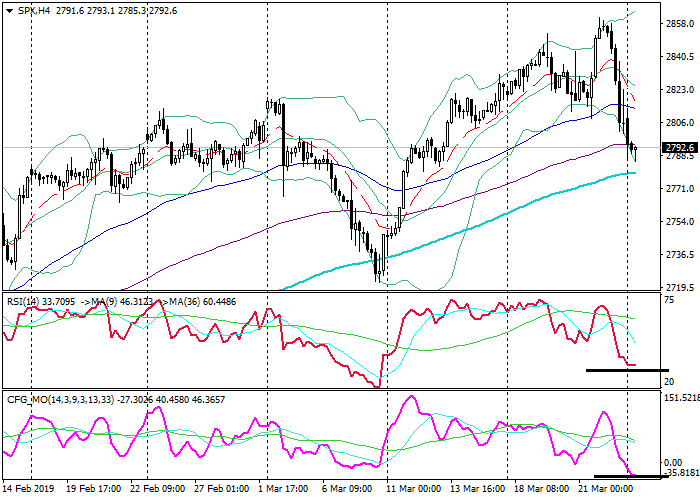
Task: Select the current price tag 2792.6
Action: point(680,148)
